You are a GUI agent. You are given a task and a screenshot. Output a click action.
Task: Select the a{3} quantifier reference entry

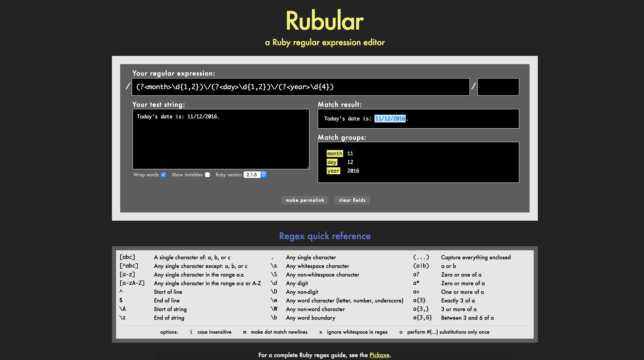tap(420, 301)
